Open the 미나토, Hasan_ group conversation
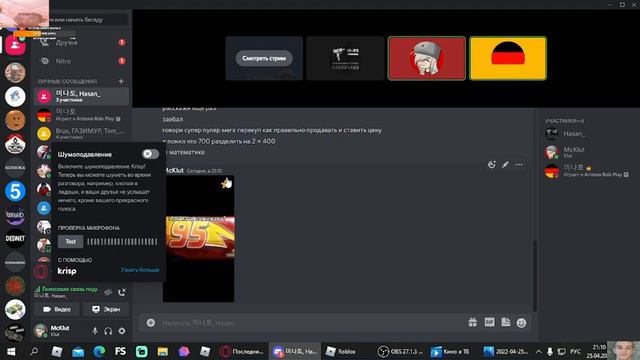This screenshot has width=640, height=360. (x=81, y=96)
